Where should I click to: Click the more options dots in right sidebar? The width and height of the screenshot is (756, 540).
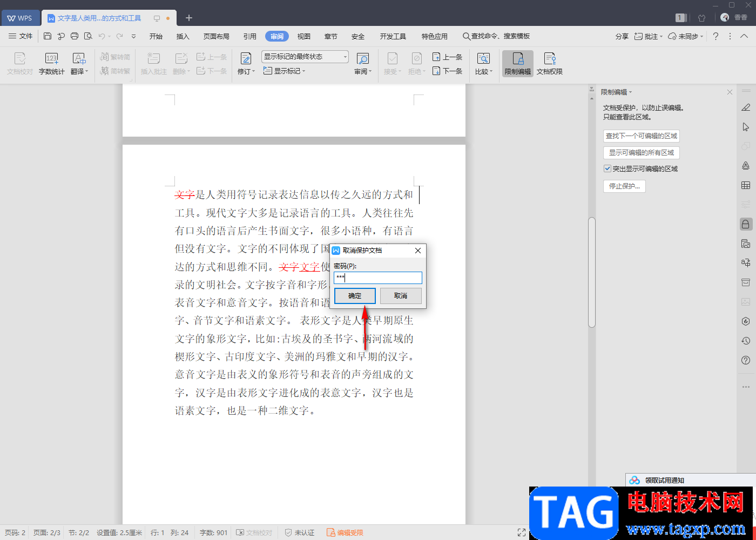click(x=746, y=387)
